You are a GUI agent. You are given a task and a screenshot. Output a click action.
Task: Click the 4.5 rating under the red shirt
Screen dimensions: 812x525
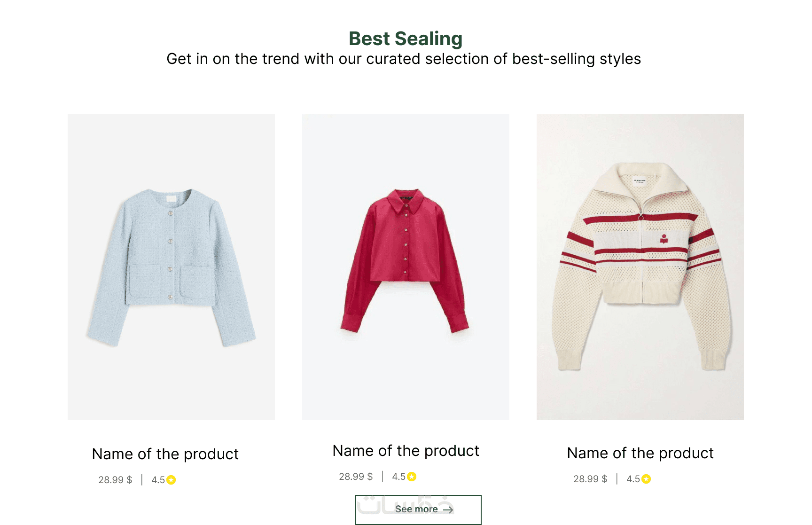click(398, 477)
